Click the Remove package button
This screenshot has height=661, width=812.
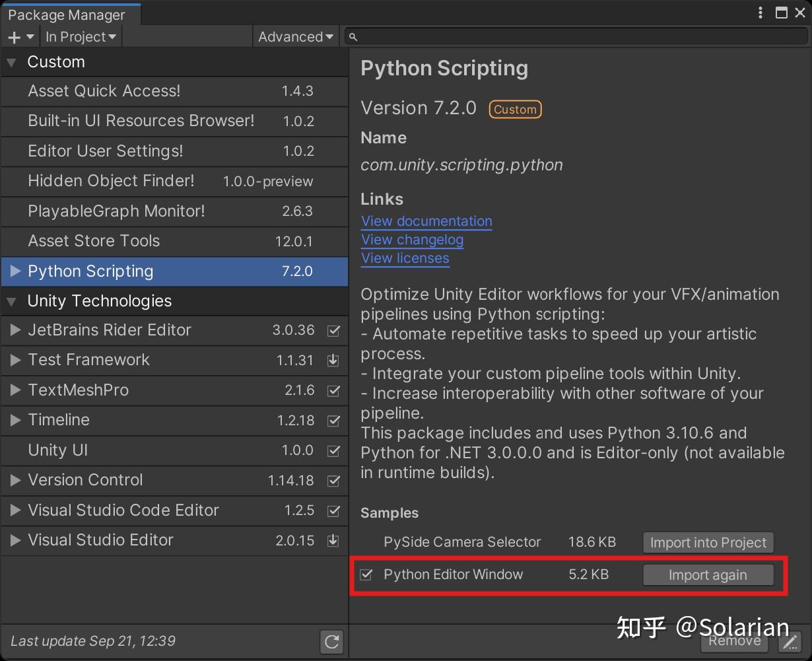tap(734, 641)
